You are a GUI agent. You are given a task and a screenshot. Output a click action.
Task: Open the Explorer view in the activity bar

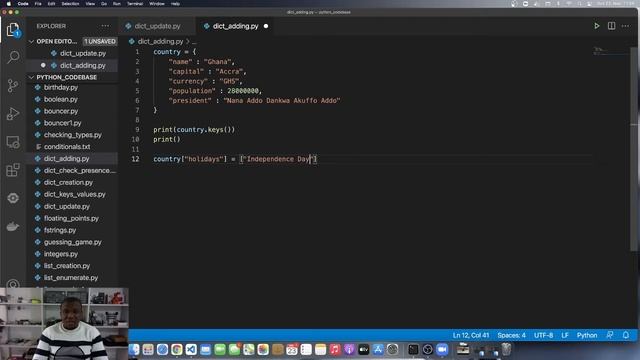(x=13, y=30)
